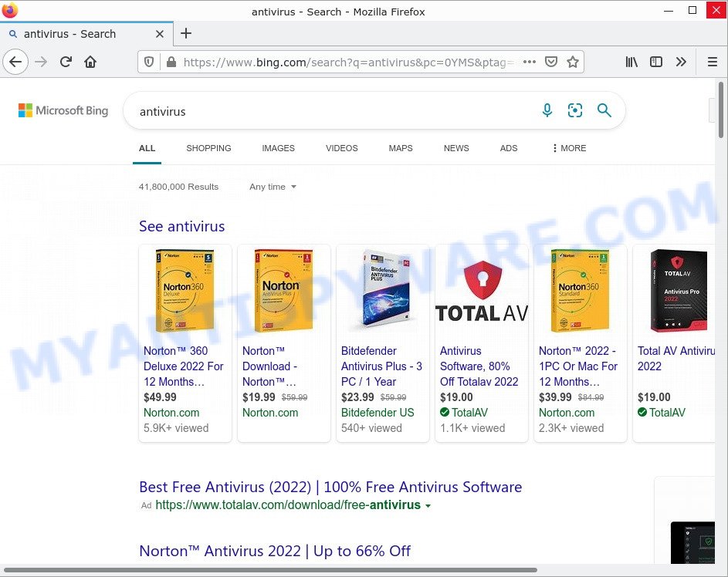Open the Firefox hamburger menu
The height and width of the screenshot is (577, 728).
pyautogui.click(x=713, y=62)
